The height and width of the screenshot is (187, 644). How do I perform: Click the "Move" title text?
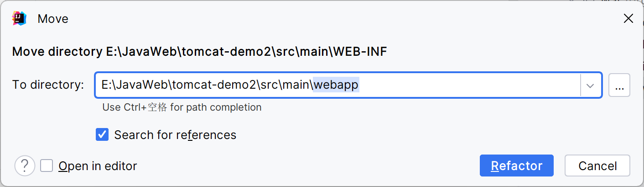click(53, 19)
